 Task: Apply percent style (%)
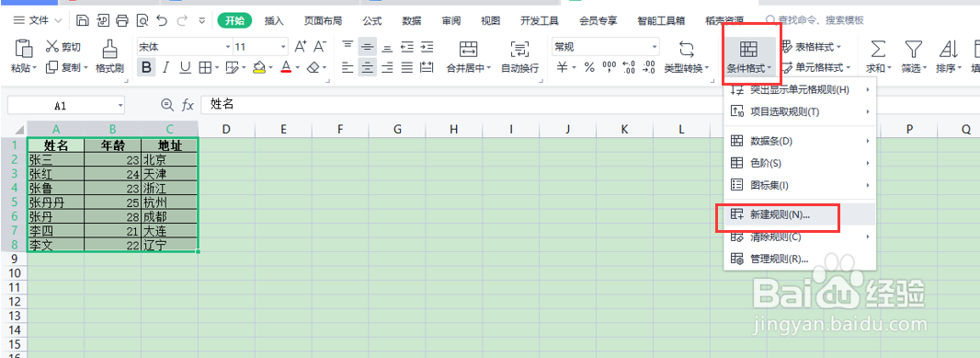tap(588, 67)
